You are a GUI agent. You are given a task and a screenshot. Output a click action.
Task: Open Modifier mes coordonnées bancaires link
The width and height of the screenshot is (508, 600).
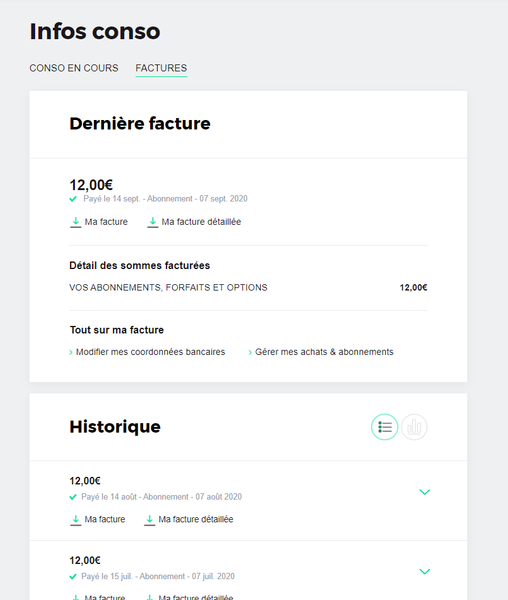point(150,352)
